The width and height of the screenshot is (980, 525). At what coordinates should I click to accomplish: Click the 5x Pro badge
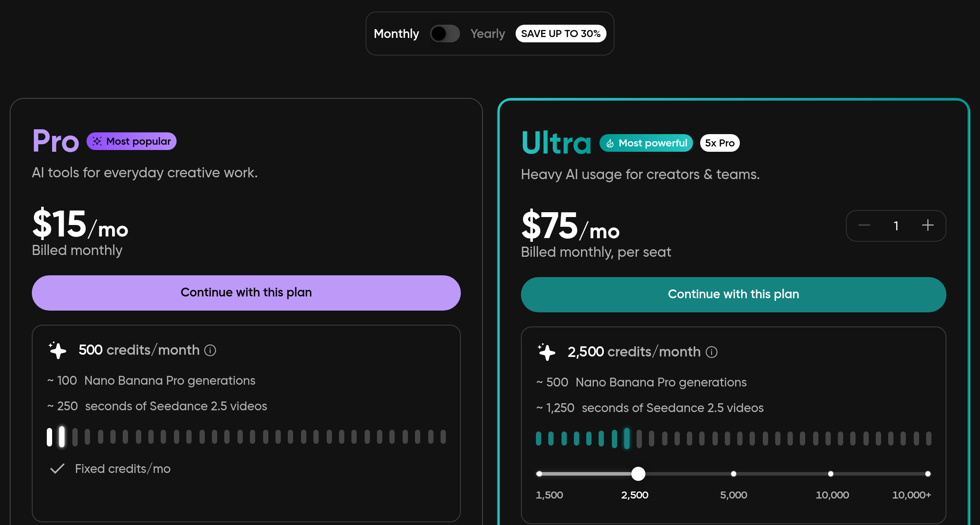(720, 143)
